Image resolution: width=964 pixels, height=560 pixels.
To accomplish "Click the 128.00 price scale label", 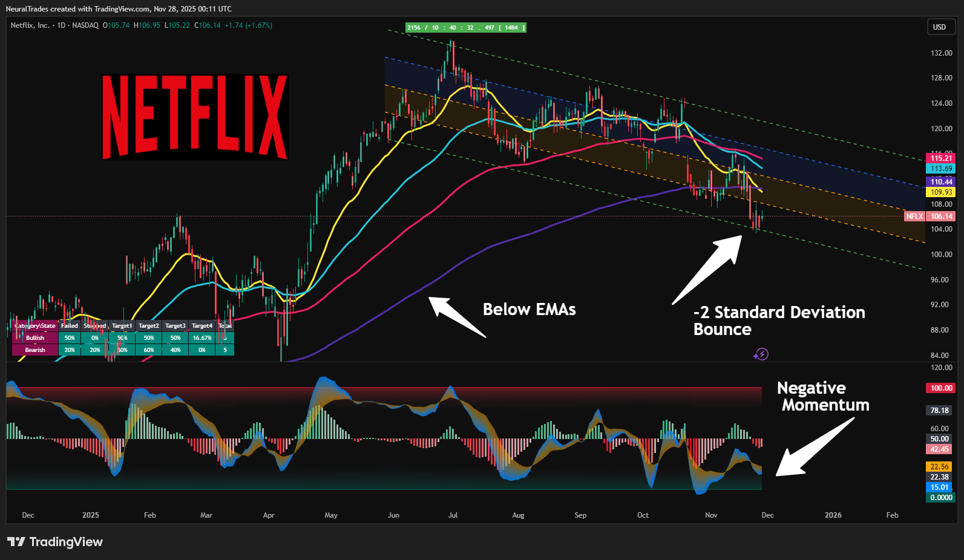I will coord(942,78).
